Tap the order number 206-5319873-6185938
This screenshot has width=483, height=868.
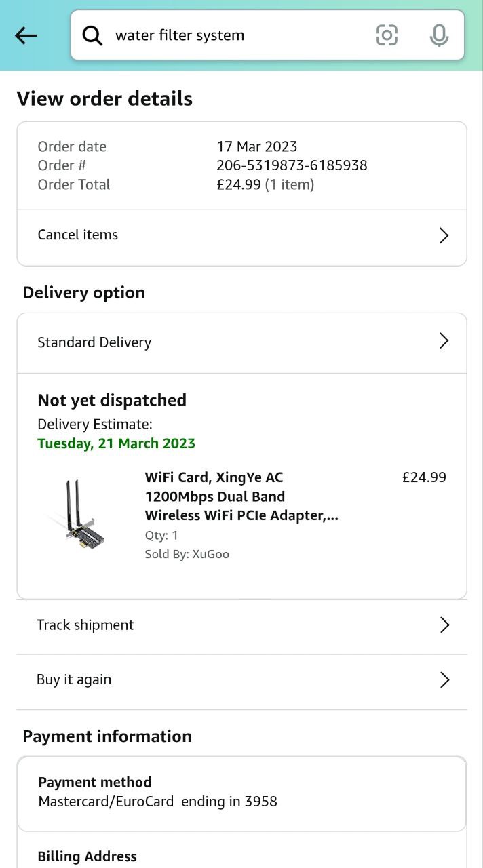point(292,165)
